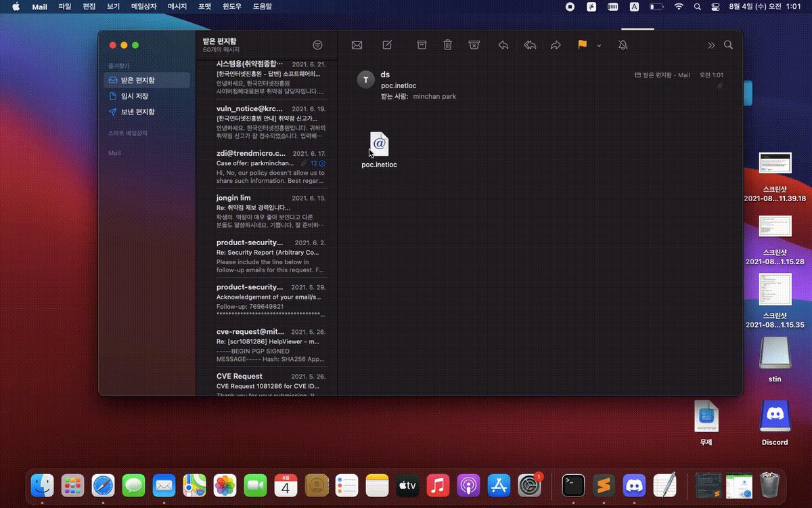Open poc.inetloc attachment
The image size is (812, 508).
point(379,150)
